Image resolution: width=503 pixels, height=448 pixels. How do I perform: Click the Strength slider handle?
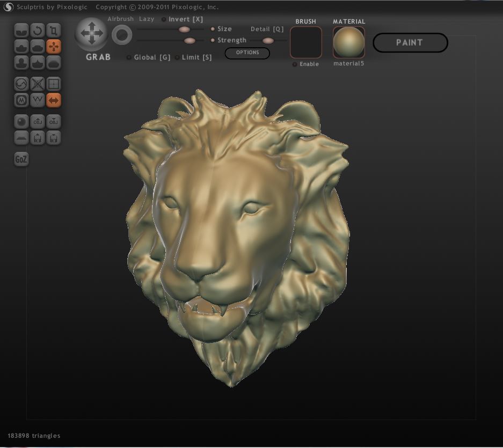pos(189,40)
